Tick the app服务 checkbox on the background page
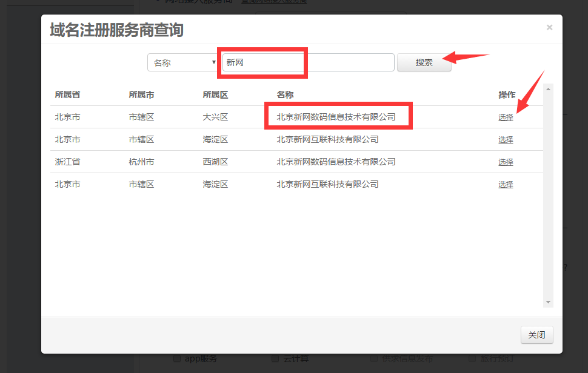 [x=177, y=358]
